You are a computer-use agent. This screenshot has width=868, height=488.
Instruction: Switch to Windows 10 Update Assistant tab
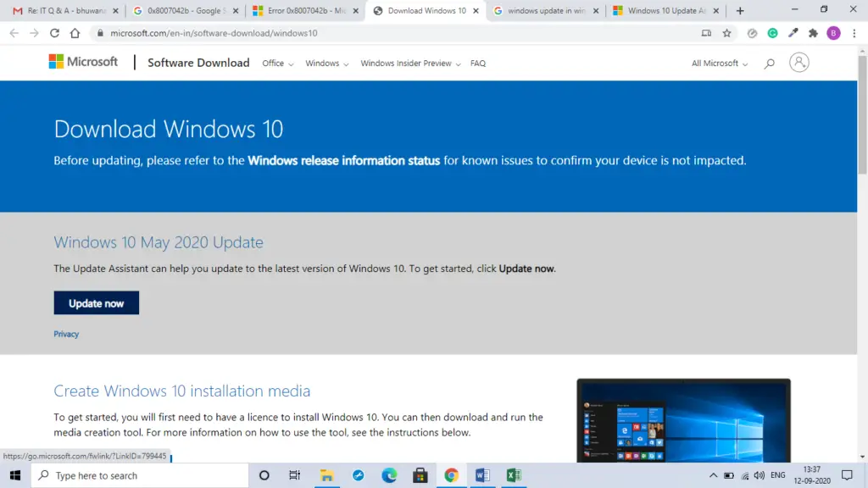[x=666, y=10]
